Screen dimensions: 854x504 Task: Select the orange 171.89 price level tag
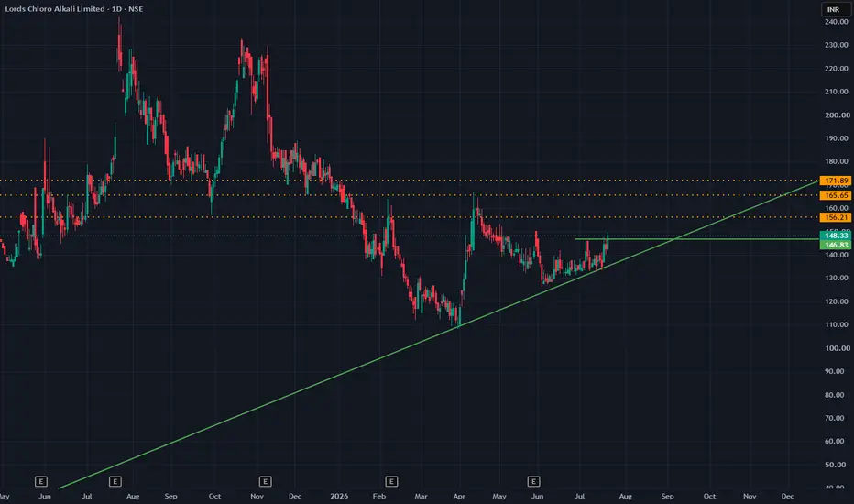(x=836, y=181)
